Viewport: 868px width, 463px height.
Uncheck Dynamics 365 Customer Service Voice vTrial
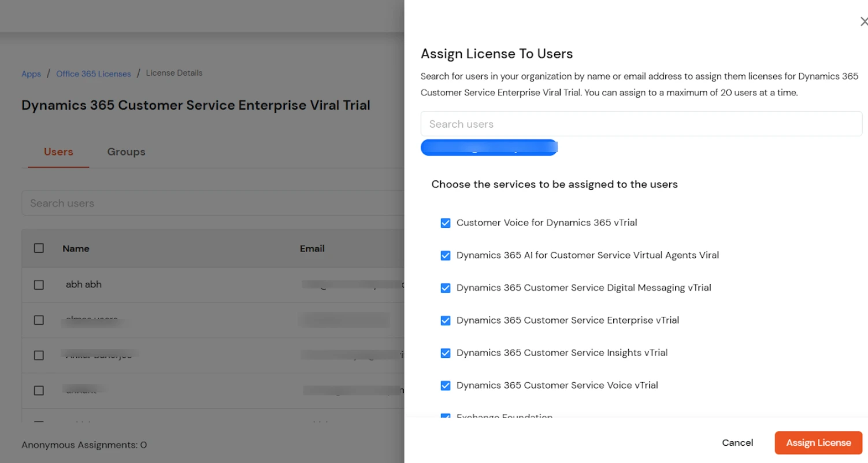pyautogui.click(x=446, y=385)
